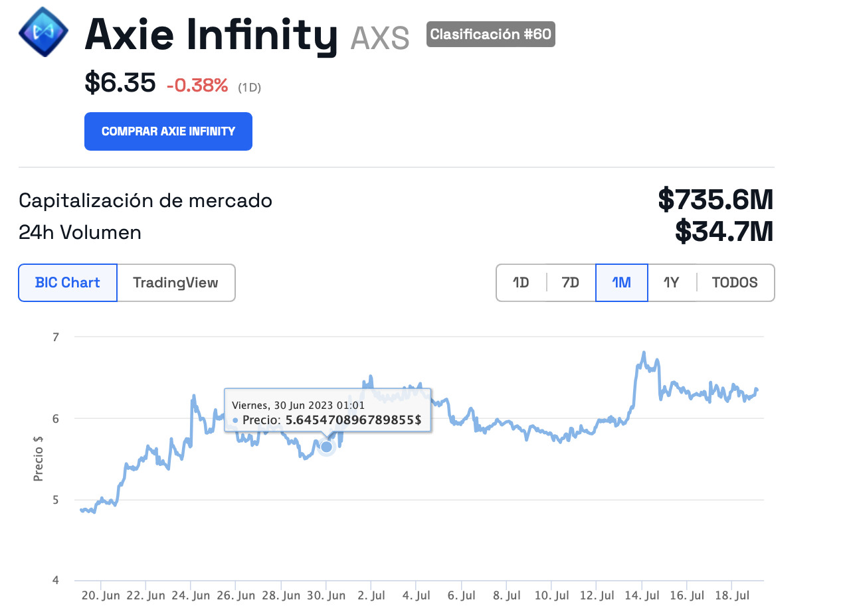
Task: Select the 1D time range
Action: (x=521, y=283)
